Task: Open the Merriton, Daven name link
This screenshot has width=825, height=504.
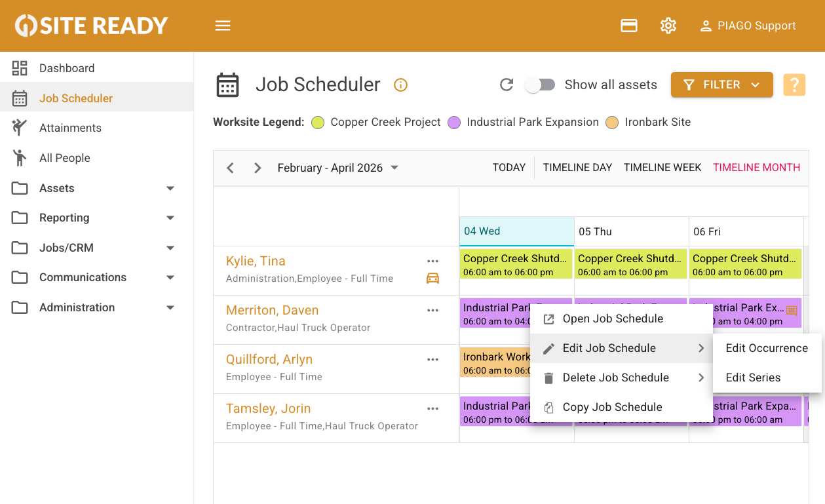Action: (x=272, y=310)
